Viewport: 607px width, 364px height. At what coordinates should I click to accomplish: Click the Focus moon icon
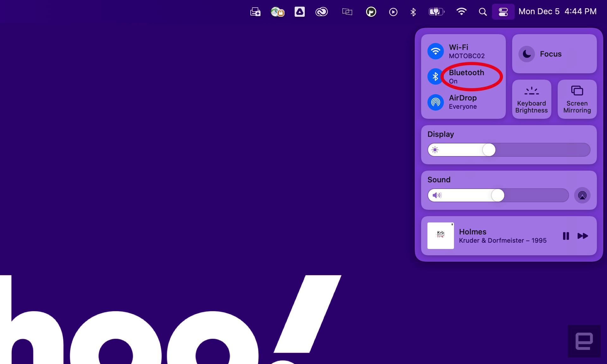tap(527, 53)
